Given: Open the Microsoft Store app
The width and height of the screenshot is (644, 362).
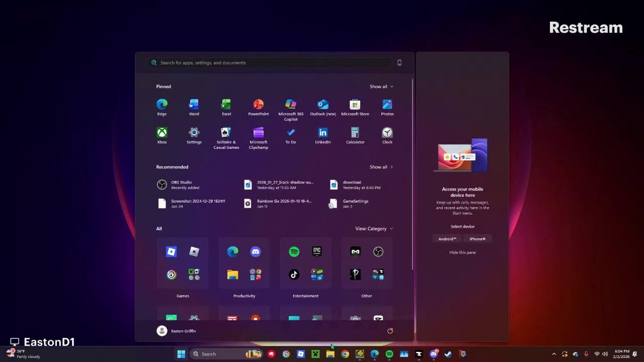Looking at the screenshot, I should click(x=355, y=107).
